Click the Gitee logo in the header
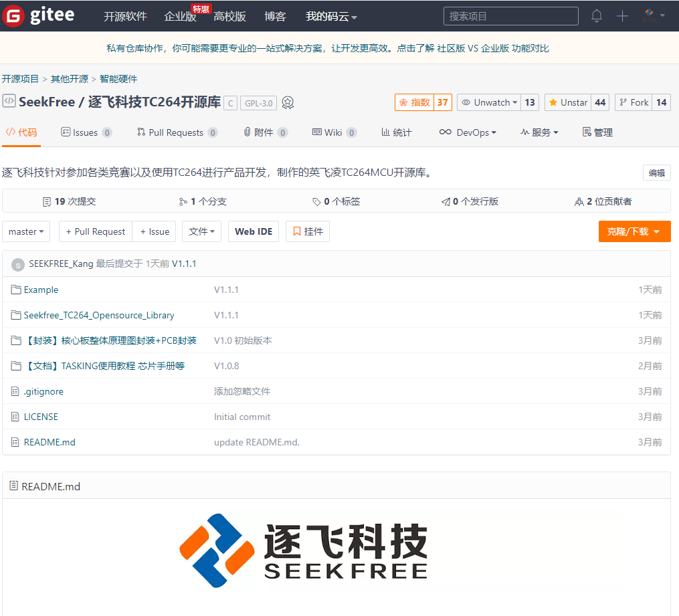This screenshot has height=616, width=679. tap(39, 16)
